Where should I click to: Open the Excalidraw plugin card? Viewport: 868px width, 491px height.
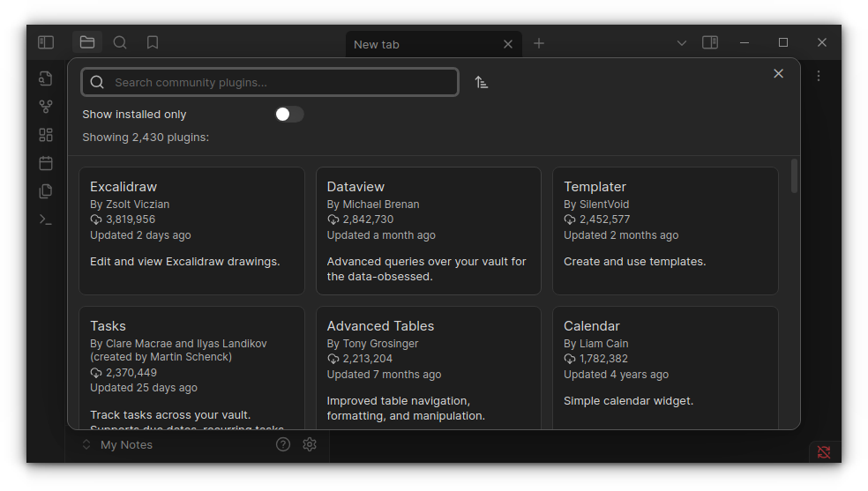pyautogui.click(x=191, y=231)
